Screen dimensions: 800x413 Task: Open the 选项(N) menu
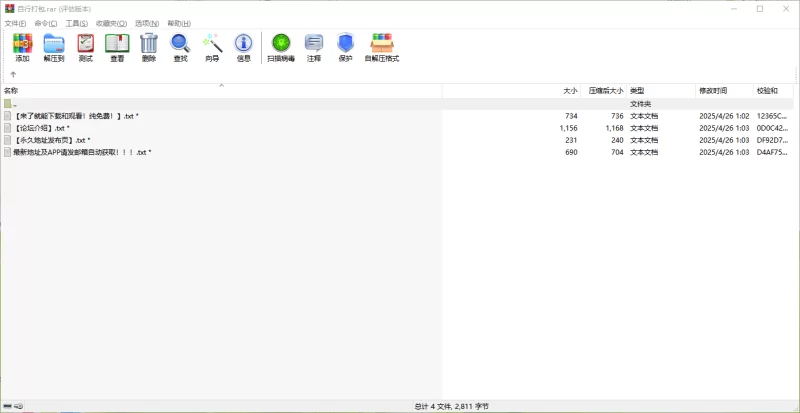click(147, 23)
